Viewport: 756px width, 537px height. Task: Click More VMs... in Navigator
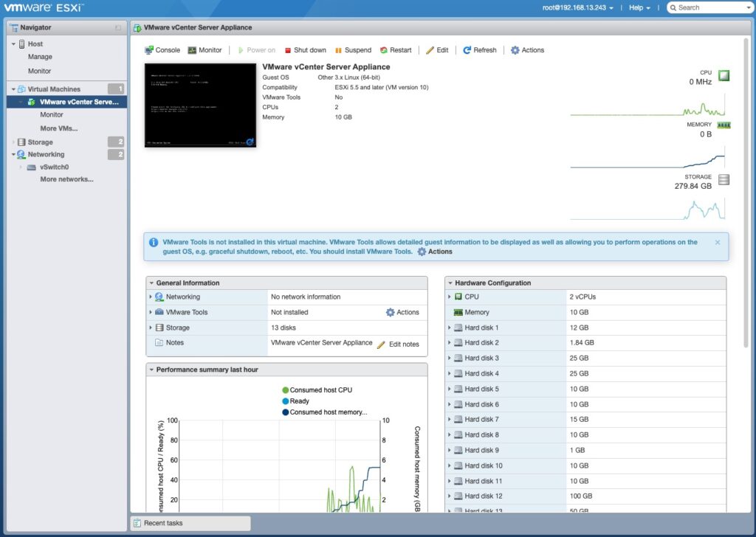point(59,128)
